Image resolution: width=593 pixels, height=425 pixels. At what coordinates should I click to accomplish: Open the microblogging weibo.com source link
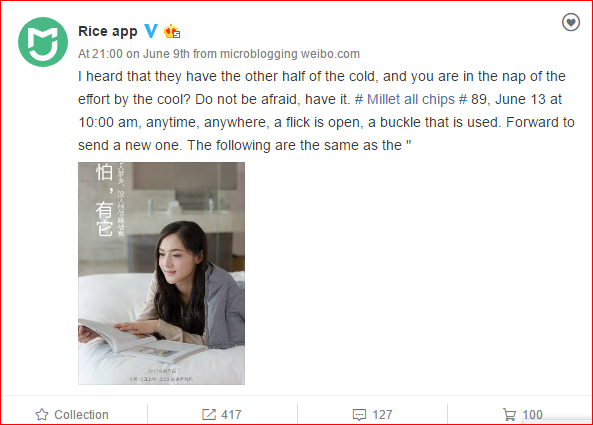[x=290, y=54]
